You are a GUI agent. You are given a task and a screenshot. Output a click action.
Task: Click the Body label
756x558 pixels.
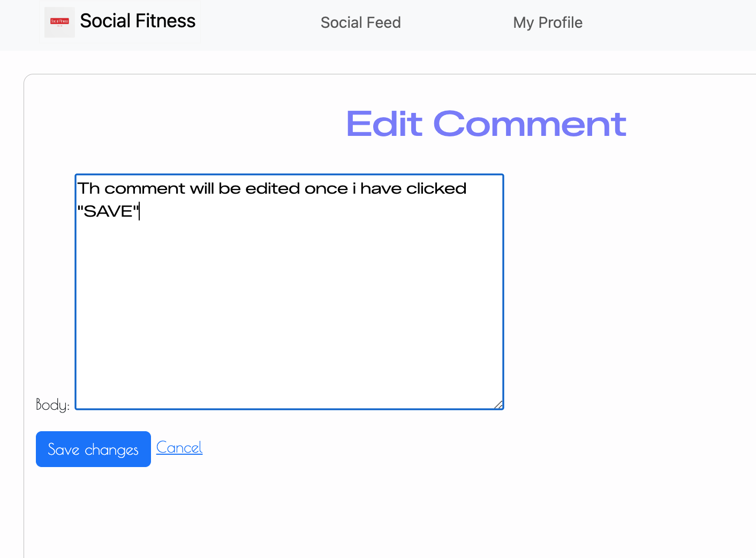pos(51,404)
